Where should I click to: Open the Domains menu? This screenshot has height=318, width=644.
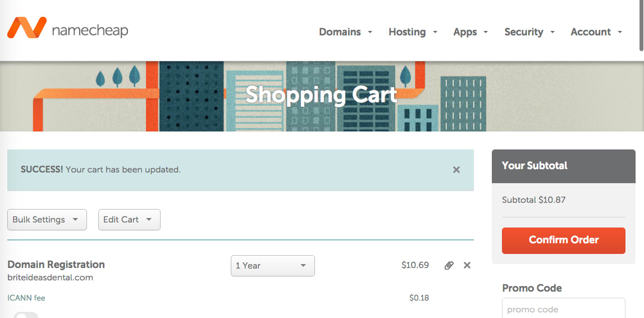coord(345,32)
